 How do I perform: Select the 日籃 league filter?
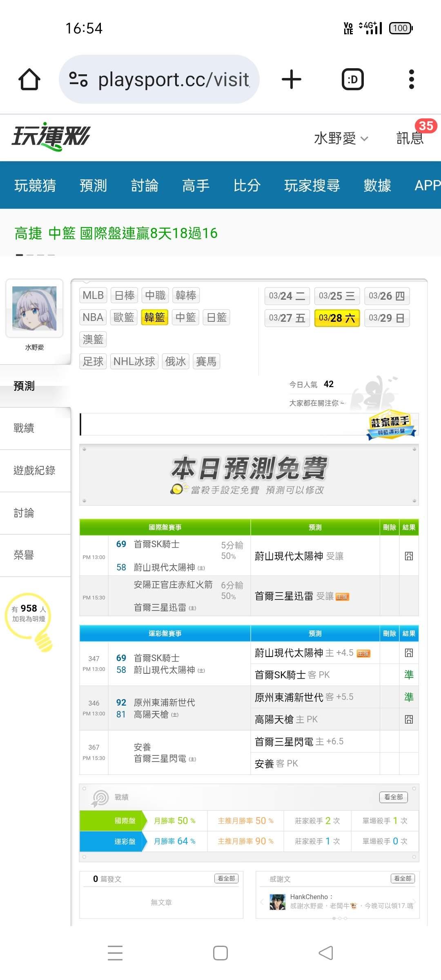point(216,317)
